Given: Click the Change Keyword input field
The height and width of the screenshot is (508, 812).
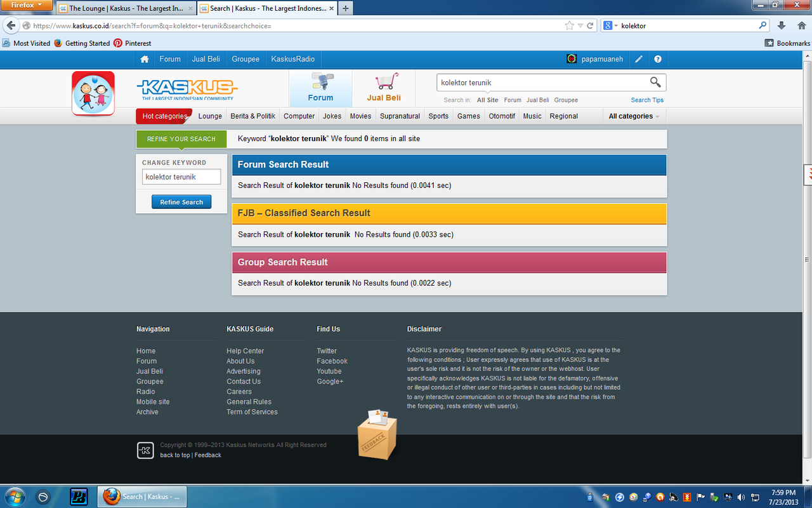Looking at the screenshot, I should coord(181,177).
